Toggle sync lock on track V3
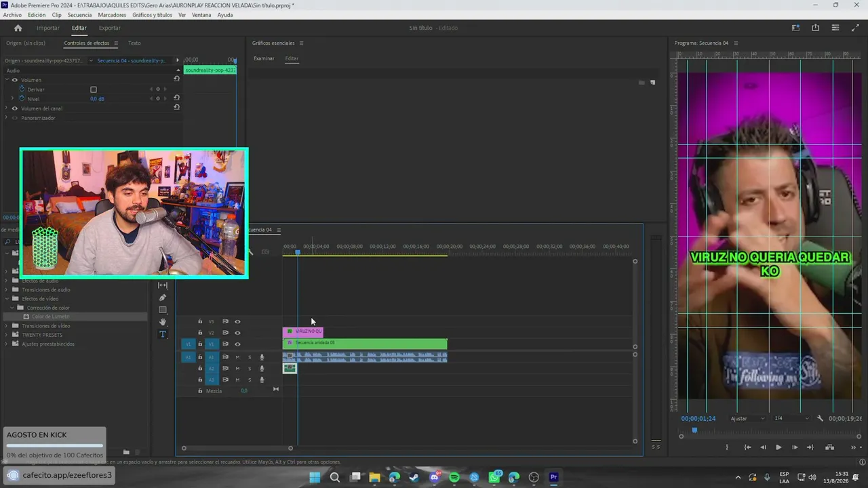 (x=225, y=321)
